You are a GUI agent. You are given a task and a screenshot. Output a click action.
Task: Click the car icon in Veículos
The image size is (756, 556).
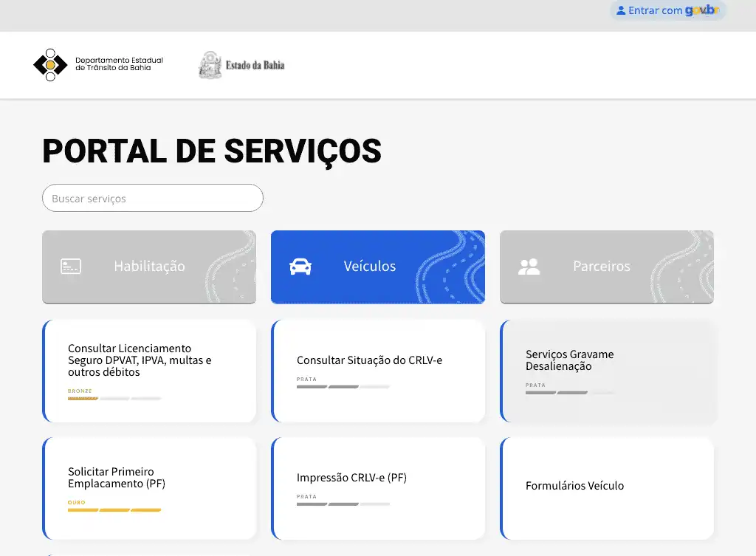[300, 267]
